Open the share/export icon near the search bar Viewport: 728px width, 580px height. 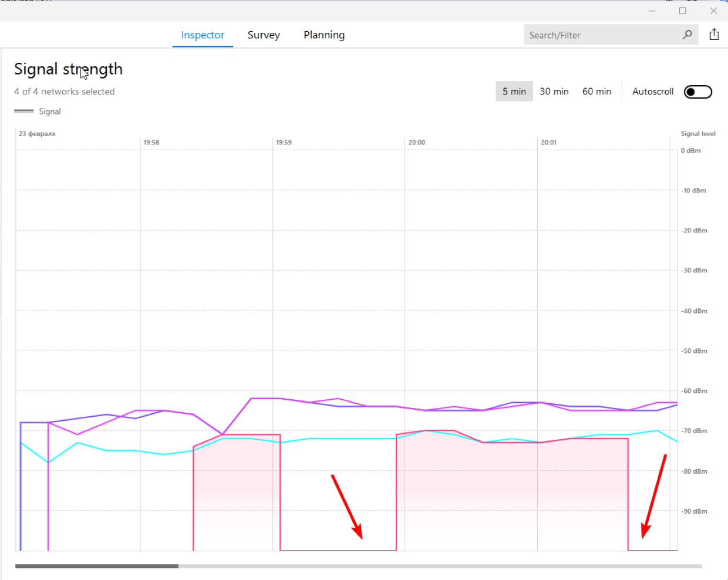[714, 34]
